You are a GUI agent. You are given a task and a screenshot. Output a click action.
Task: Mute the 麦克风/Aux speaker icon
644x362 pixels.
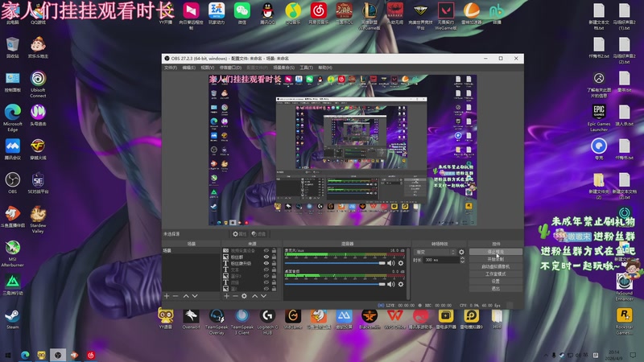pyautogui.click(x=391, y=263)
